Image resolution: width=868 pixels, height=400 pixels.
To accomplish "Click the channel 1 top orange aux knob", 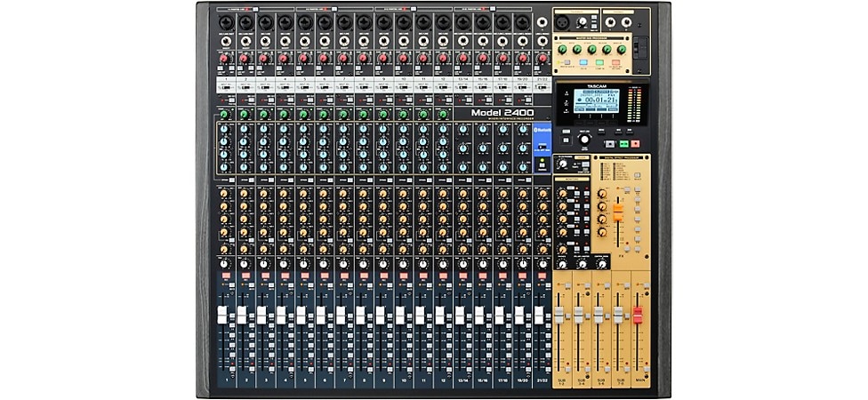I will click(x=223, y=194).
